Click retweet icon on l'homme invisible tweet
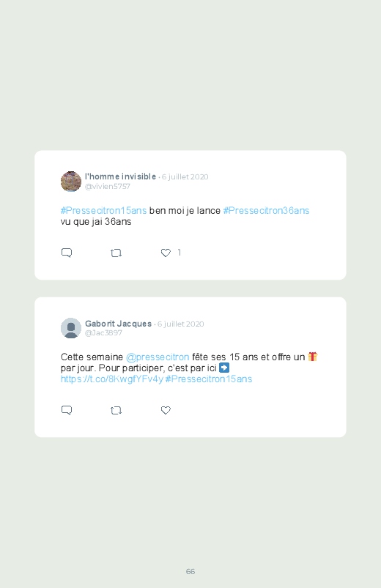Screen dimensions: 381x588 pyautogui.click(x=116, y=253)
